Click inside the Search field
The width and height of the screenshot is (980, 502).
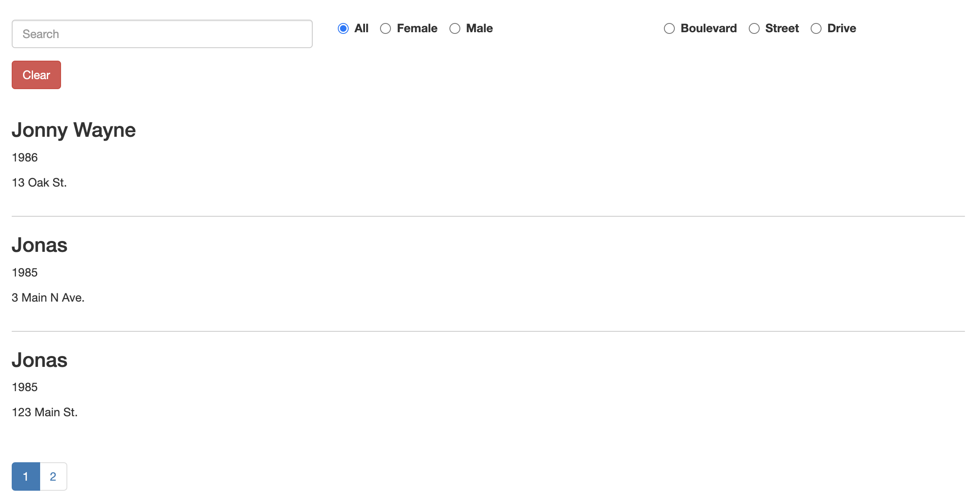click(162, 34)
